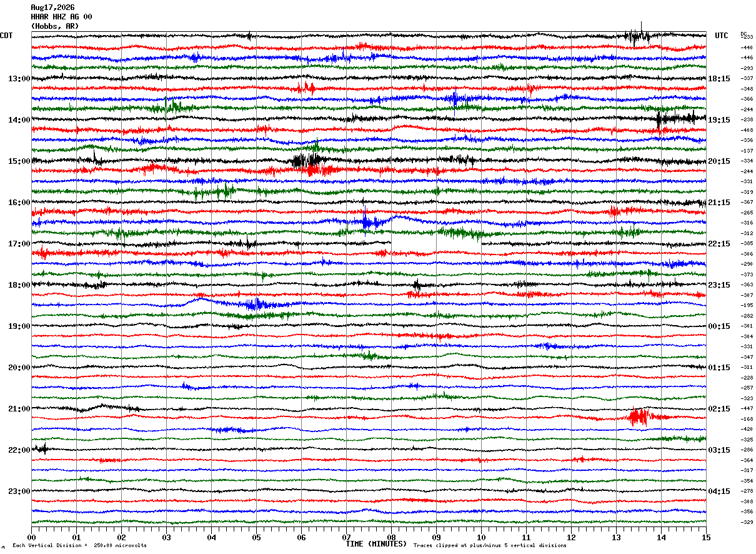
Task: Click the 19:15 UTC time label
Action: (x=719, y=120)
